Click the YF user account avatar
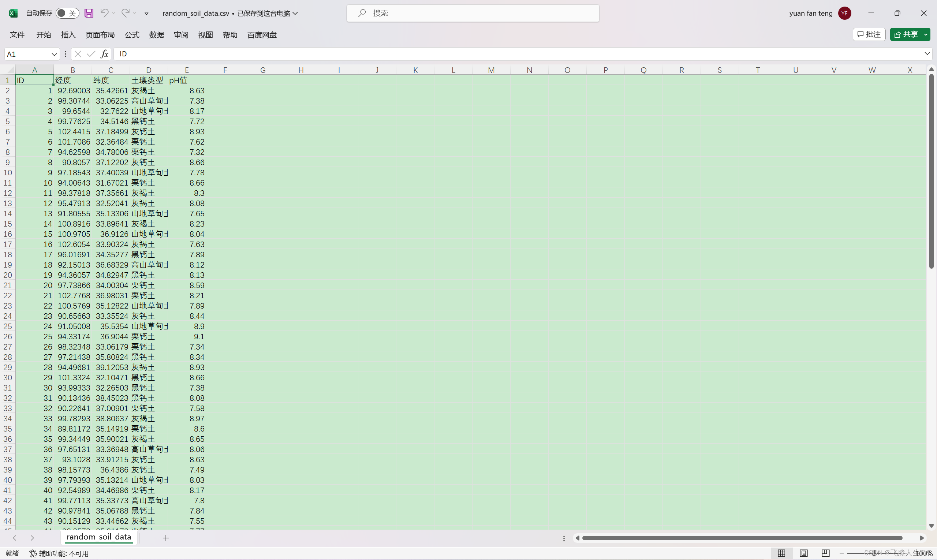 click(844, 13)
